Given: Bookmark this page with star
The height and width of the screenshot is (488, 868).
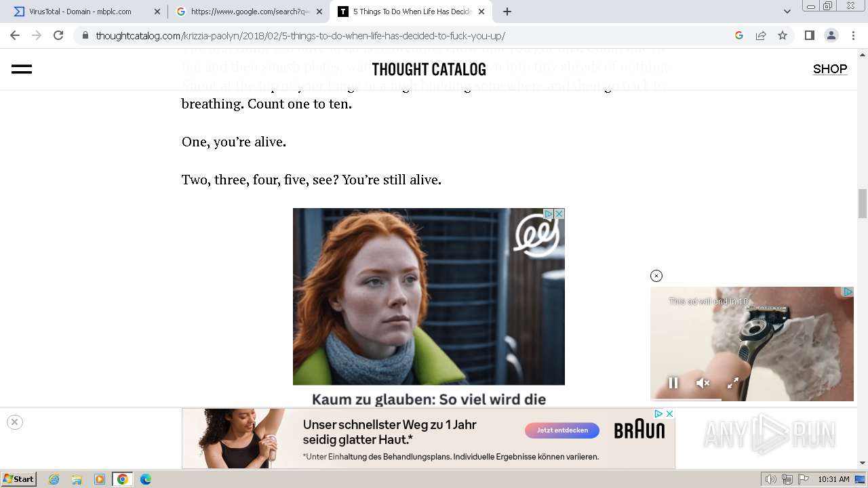Looking at the screenshot, I should (783, 35).
